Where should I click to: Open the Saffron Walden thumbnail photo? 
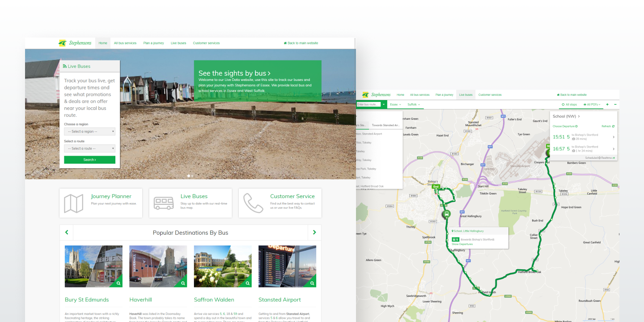point(223,266)
